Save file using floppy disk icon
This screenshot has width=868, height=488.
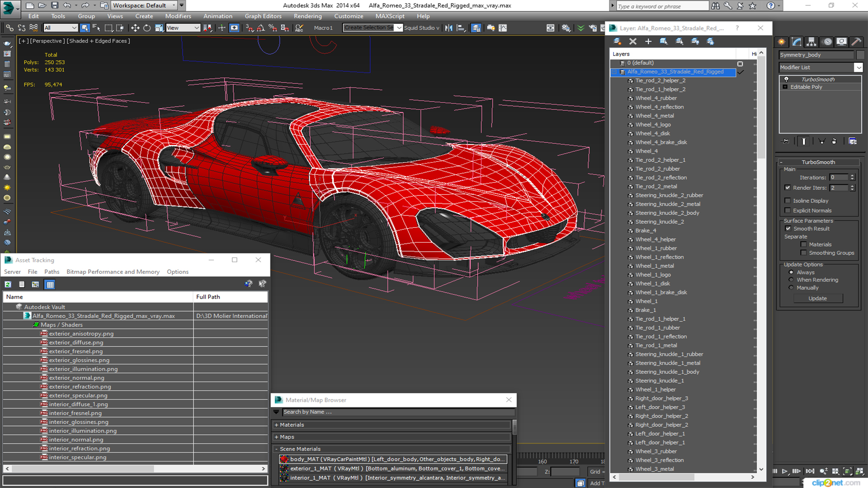(54, 5)
